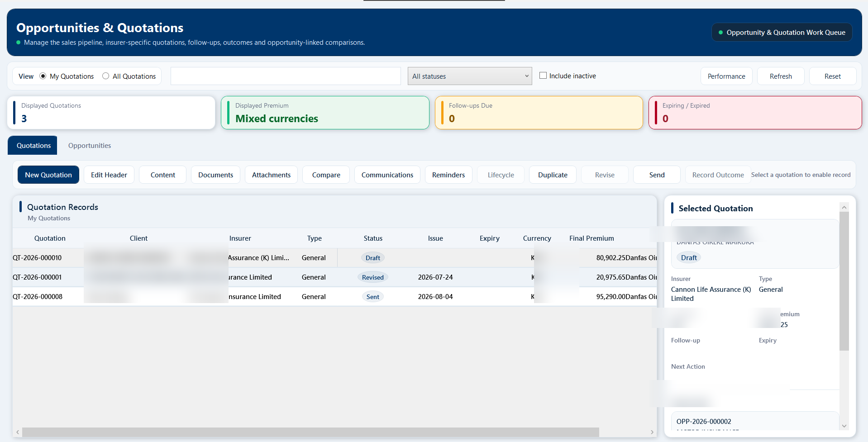Click the quotation search input field

tap(286, 76)
